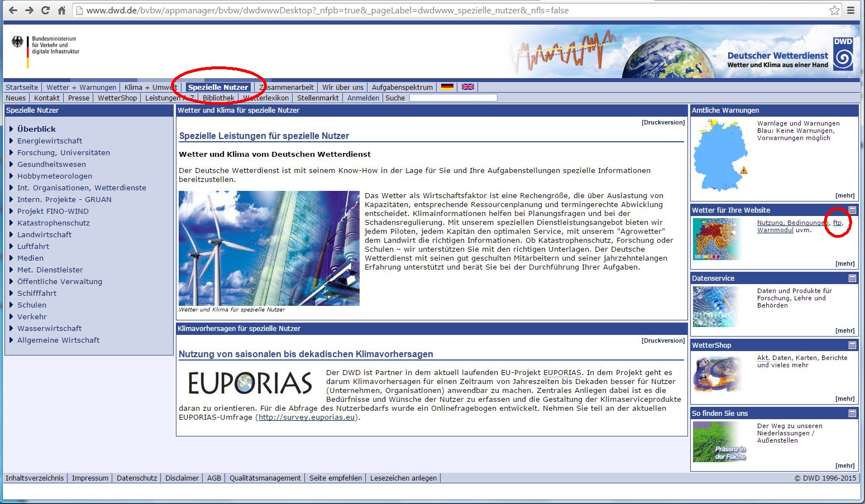This screenshot has width=865, height=504.
Task: Open the Wetter + Warnungen menu
Action: coord(82,87)
